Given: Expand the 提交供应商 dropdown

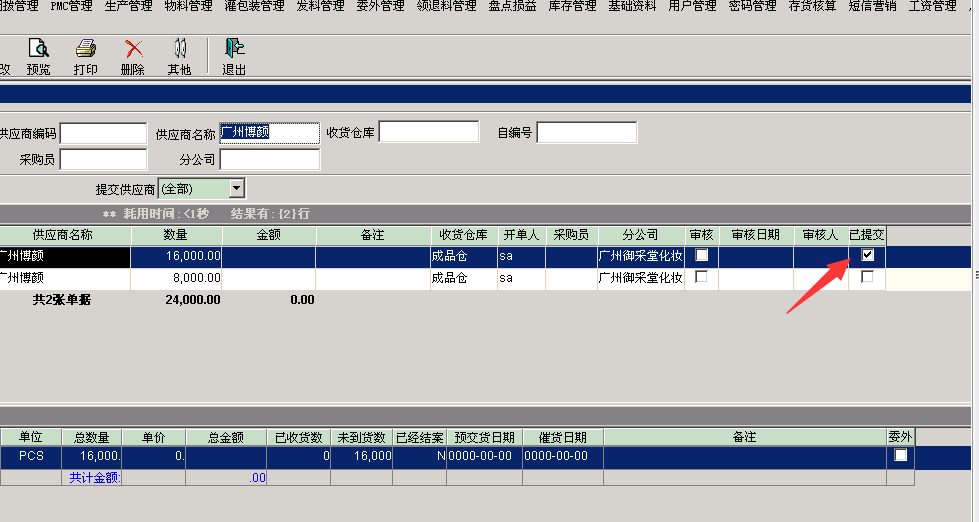Looking at the screenshot, I should [236, 187].
